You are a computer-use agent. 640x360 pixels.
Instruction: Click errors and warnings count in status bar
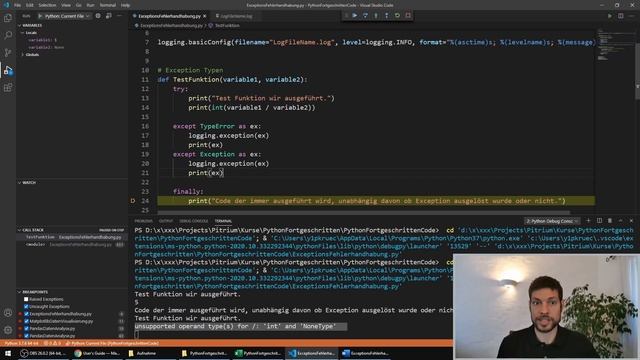52,344
